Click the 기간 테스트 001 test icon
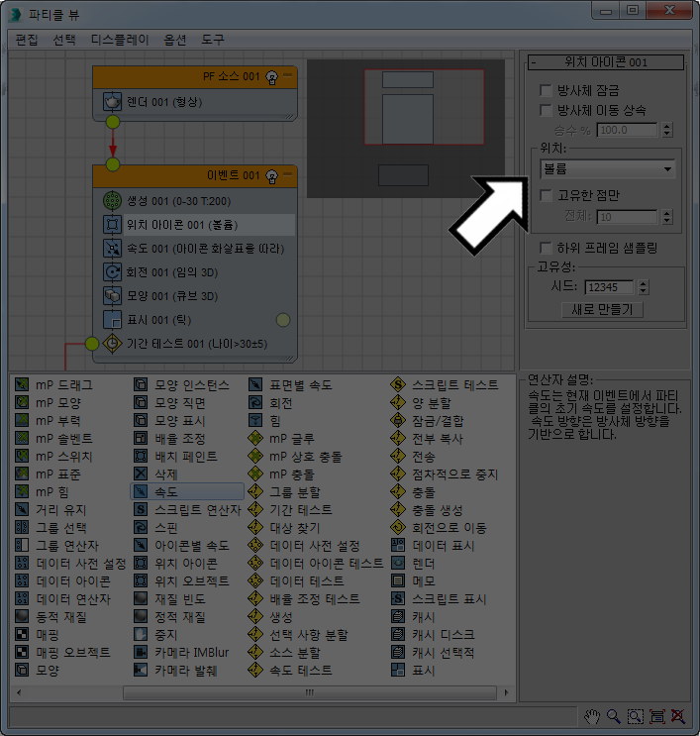 pyautogui.click(x=112, y=344)
